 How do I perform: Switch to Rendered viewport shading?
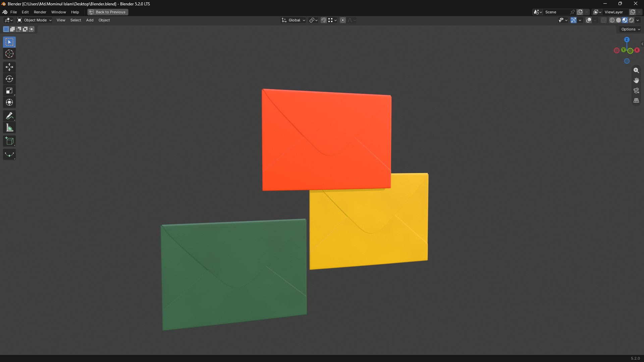631,20
